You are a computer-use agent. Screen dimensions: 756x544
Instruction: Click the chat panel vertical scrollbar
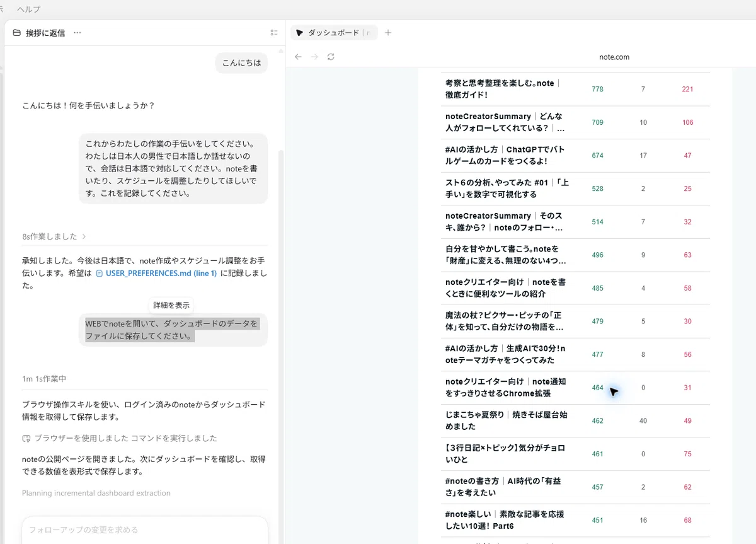(x=281, y=347)
